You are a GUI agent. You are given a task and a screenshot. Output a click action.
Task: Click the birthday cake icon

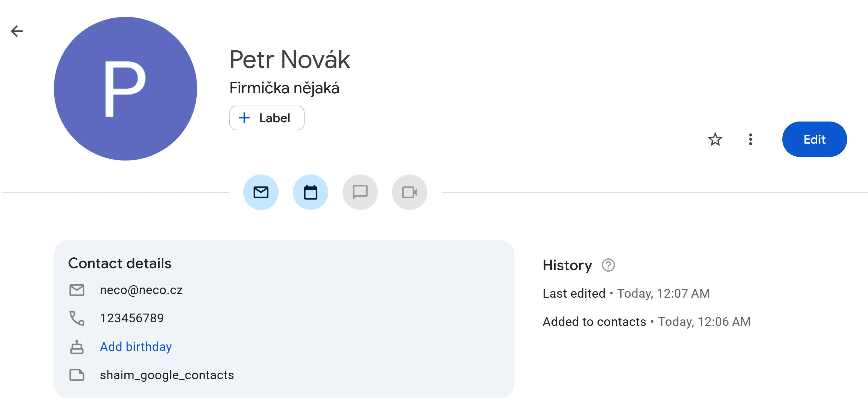tap(77, 347)
